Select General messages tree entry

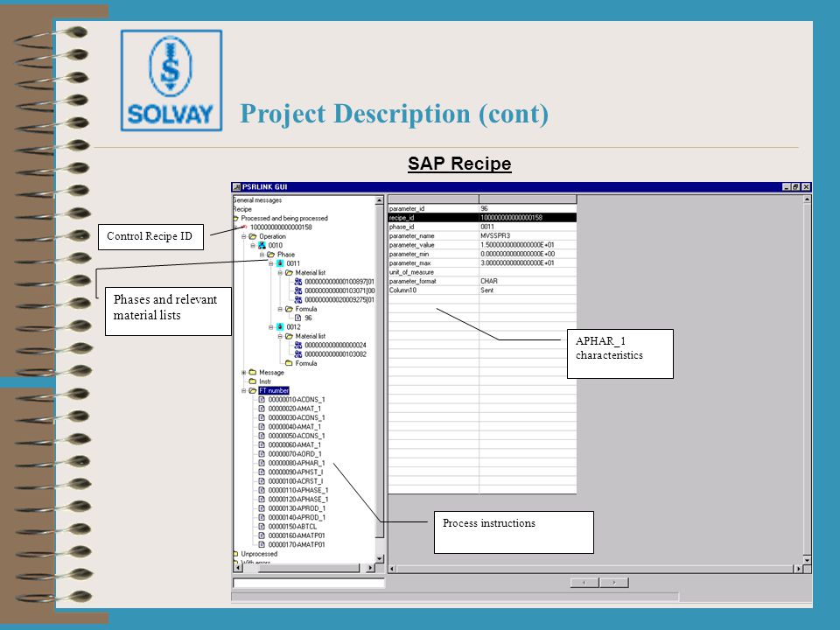(257, 200)
